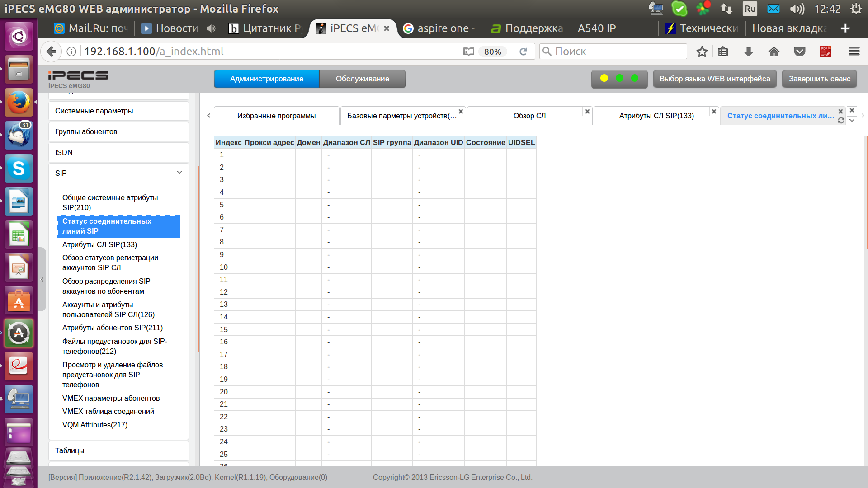Switch to the Обслуживание tab
The width and height of the screenshot is (868, 488).
pos(362,79)
